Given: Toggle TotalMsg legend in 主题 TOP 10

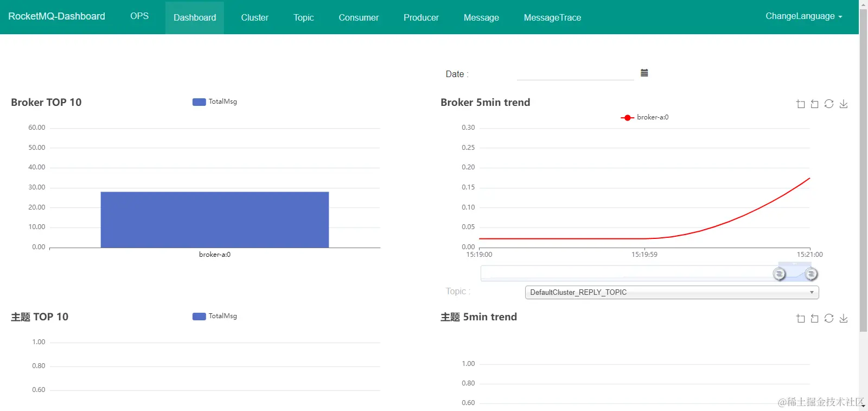Looking at the screenshot, I should 215,316.
